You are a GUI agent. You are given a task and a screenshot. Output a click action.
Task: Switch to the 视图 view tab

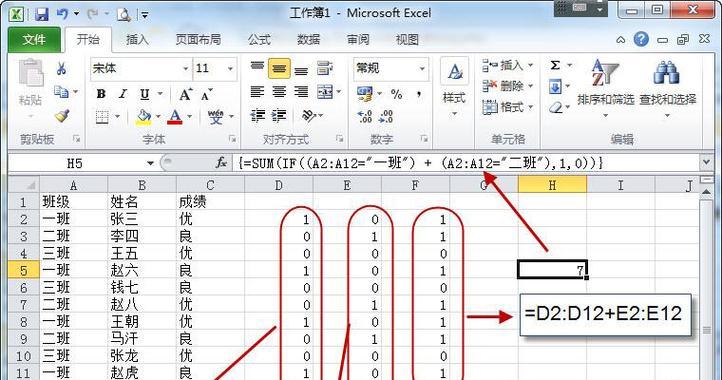[407, 40]
